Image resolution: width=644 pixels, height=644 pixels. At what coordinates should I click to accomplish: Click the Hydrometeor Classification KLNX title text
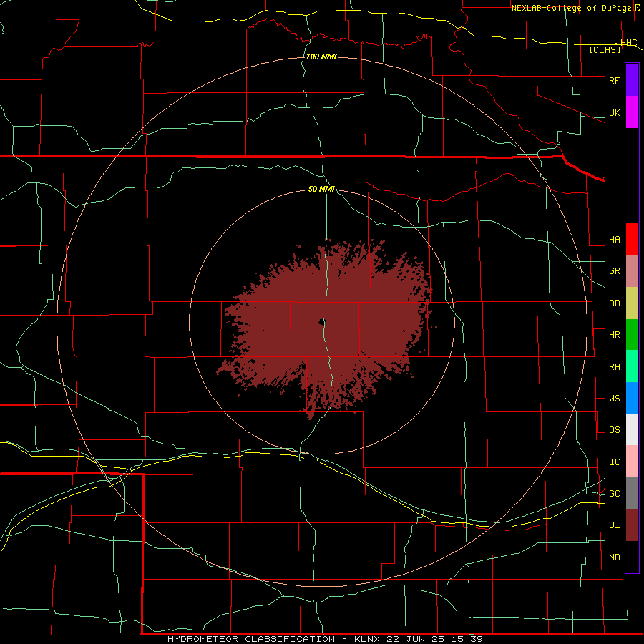coord(325,639)
